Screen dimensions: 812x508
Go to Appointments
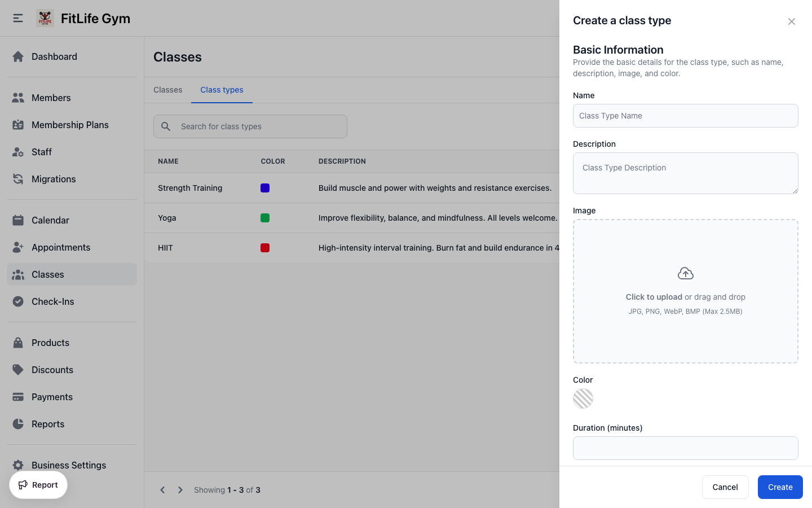61,247
